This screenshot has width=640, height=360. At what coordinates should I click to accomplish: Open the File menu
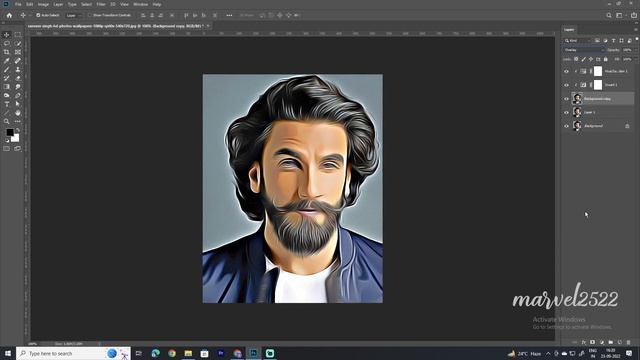tap(18, 4)
